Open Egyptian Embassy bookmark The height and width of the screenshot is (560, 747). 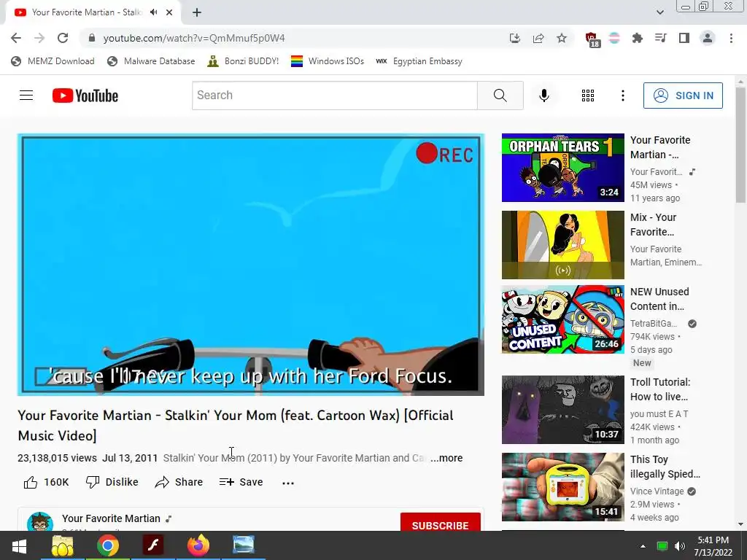(419, 61)
